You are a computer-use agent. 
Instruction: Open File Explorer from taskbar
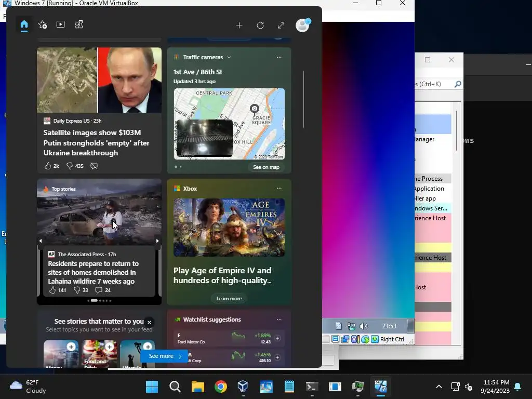198,387
